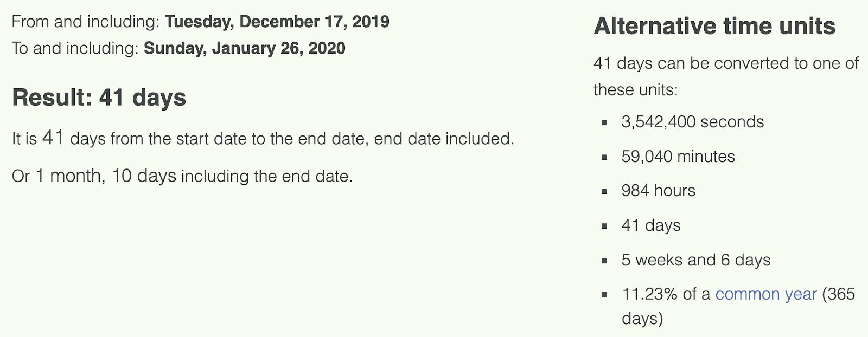Viewport: 868px width, 337px height.
Task: Click the Result: 41 days heading
Action: pos(99,98)
